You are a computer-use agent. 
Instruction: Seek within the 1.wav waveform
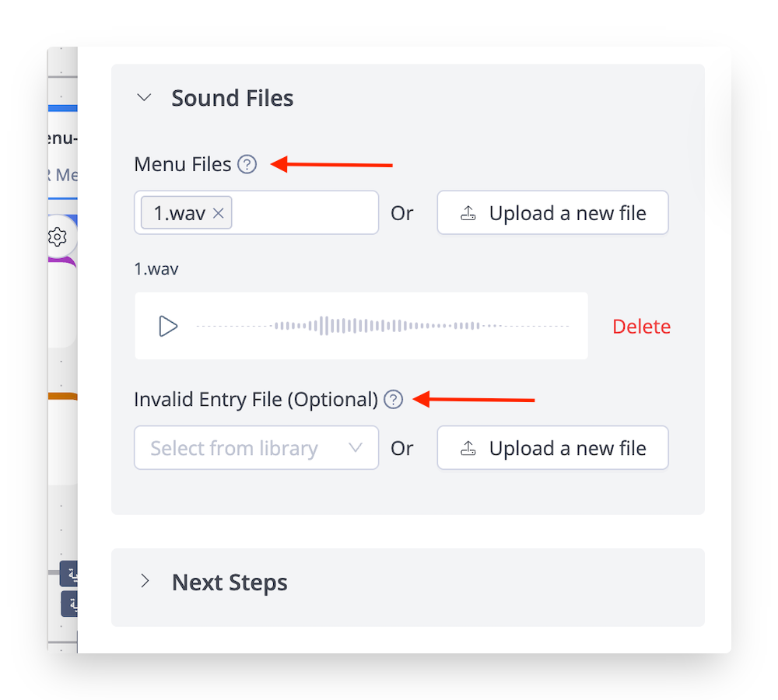pos(381,326)
